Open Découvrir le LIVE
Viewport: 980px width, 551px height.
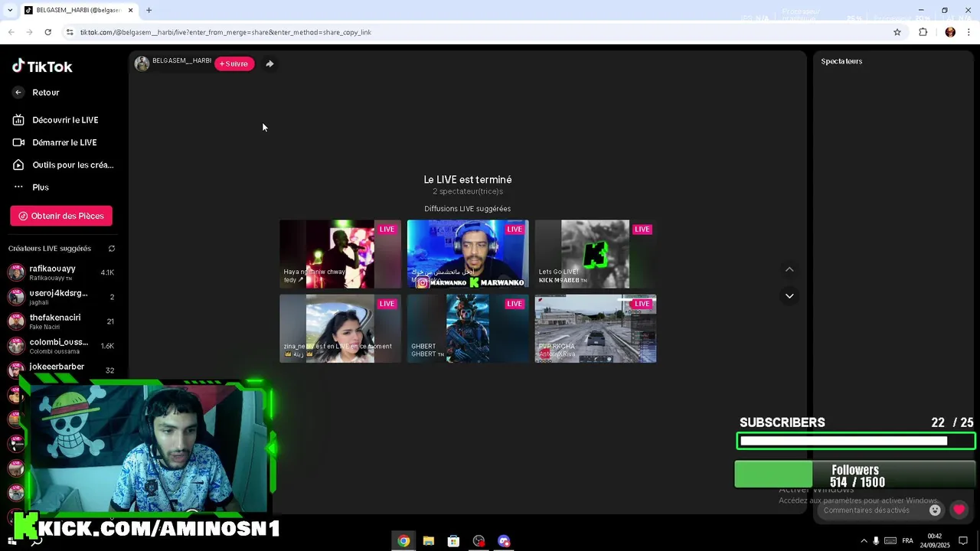click(64, 120)
